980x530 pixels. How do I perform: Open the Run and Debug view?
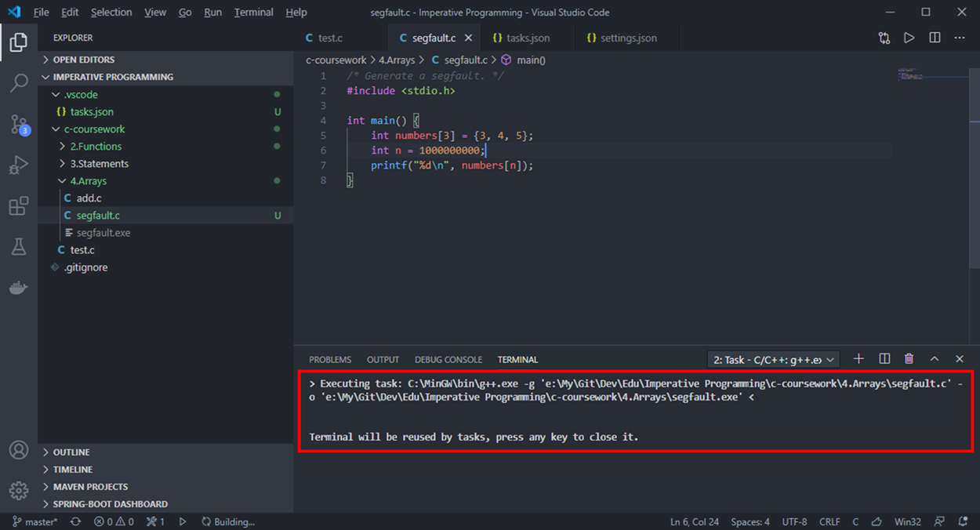coord(19,165)
